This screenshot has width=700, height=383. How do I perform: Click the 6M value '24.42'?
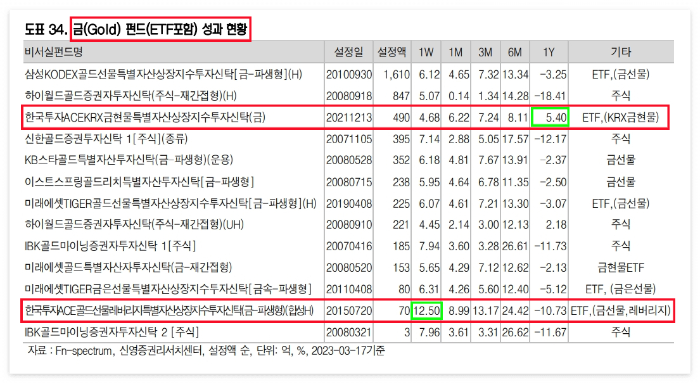coord(515,311)
